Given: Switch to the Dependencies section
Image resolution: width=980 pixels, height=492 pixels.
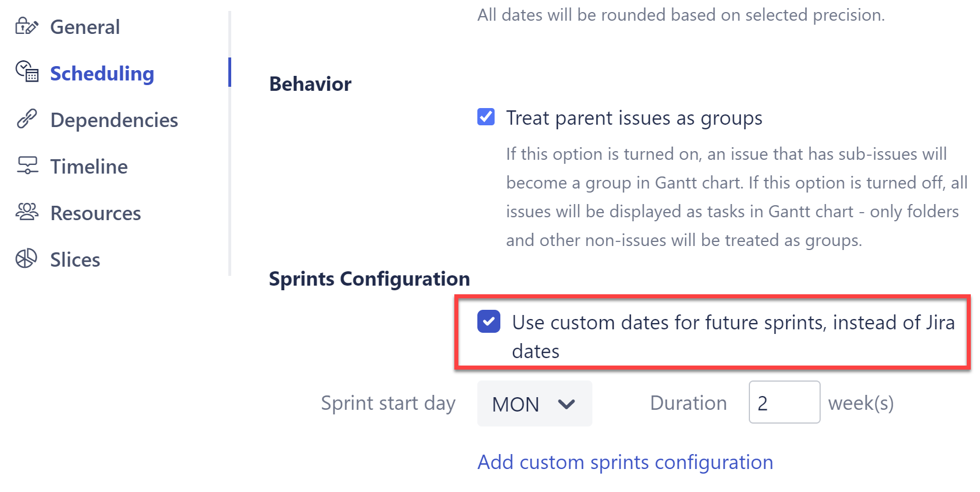Looking at the screenshot, I should coord(113,120).
